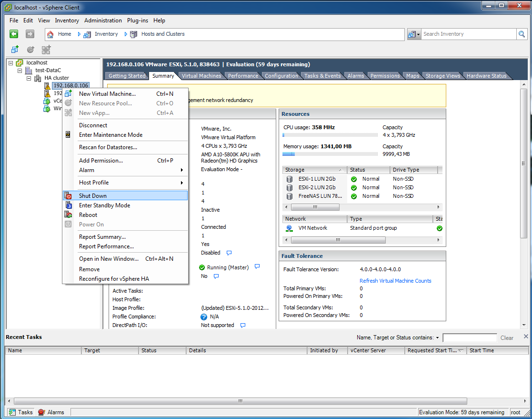Click the Profile Compliance question icon
Viewport: 532px width, 419px height.
tap(203, 317)
